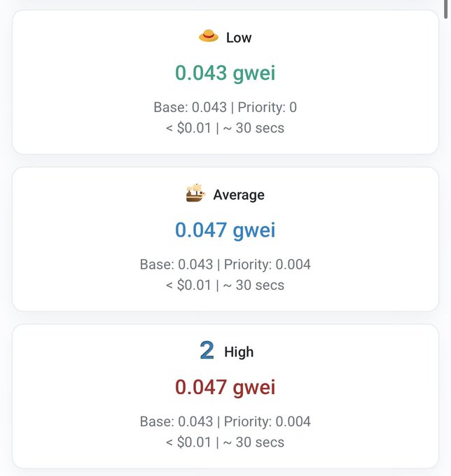This screenshot has height=476, width=451.
Task: Click the straw hat icon beside Low
Action: pos(209,36)
